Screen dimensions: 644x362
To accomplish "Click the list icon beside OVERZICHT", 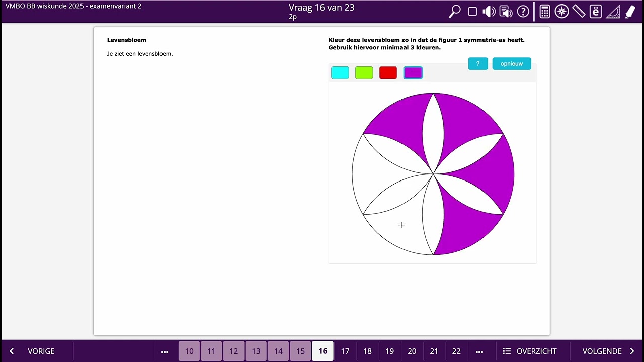I will point(507,351).
